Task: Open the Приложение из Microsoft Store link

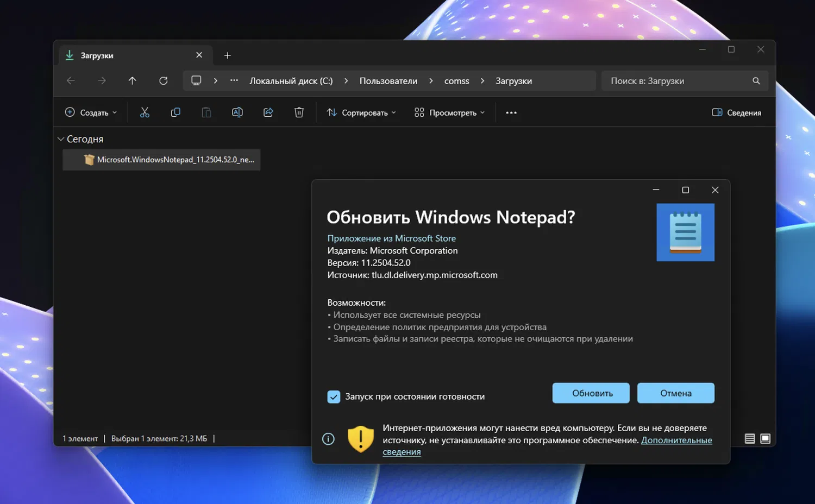Action: pos(391,238)
